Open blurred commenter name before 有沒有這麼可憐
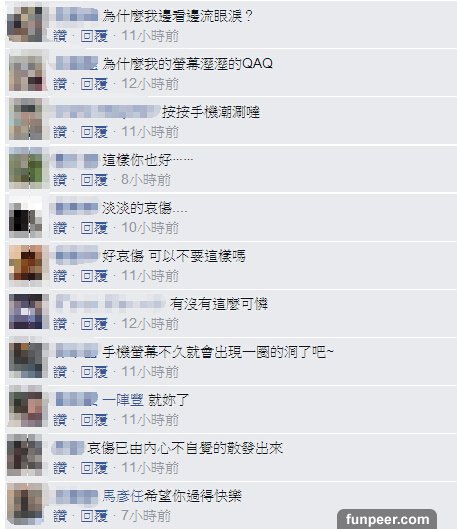 click(110, 302)
